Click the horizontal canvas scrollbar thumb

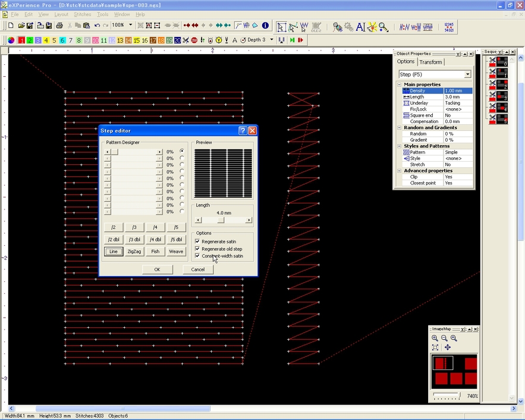pyautogui.click(x=123, y=409)
